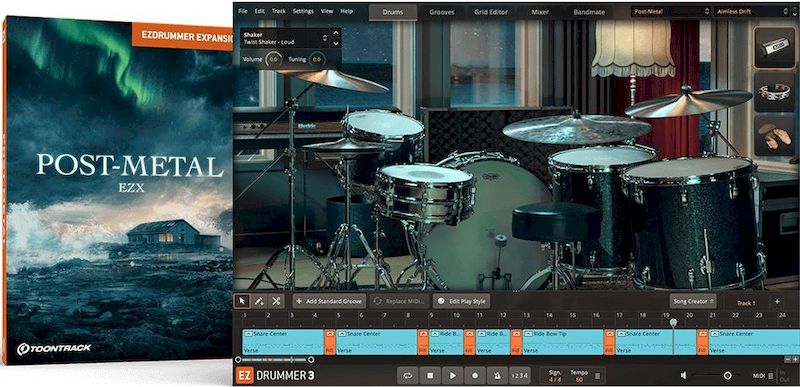The height and width of the screenshot is (387, 800).
Task: Toggle the loop playback button
Action: (407, 375)
